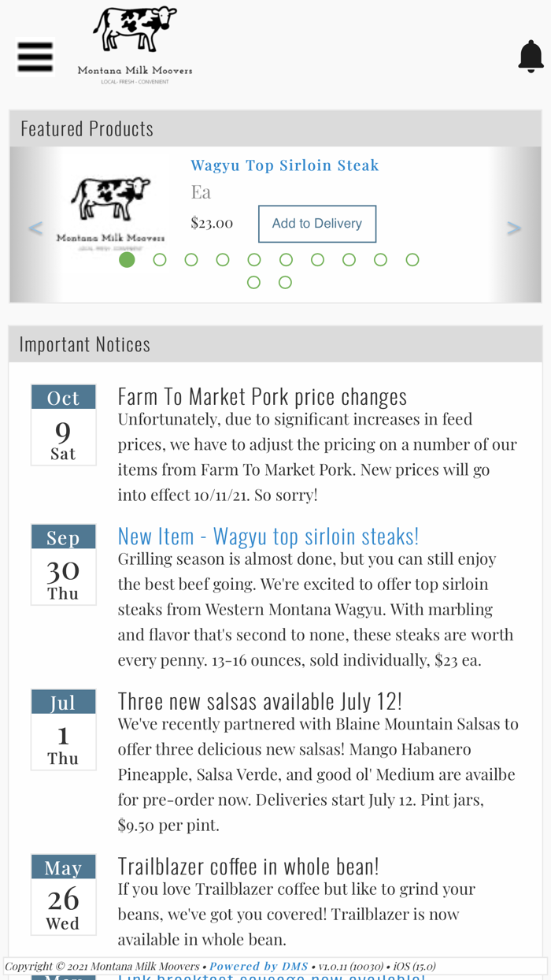This screenshot has height=980, width=551.
Task: Select the second carousel dot
Action: pyautogui.click(x=160, y=260)
